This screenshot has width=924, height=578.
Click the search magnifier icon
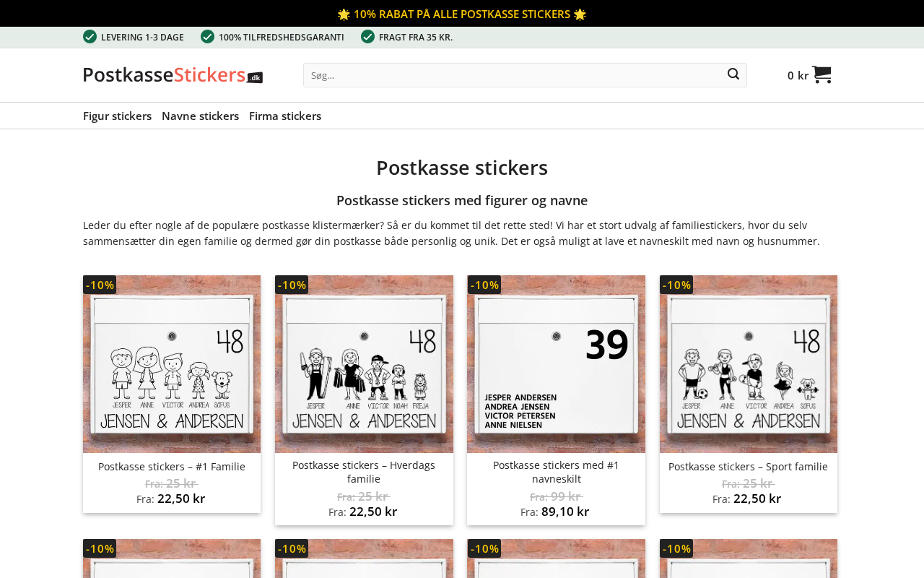[733, 74]
